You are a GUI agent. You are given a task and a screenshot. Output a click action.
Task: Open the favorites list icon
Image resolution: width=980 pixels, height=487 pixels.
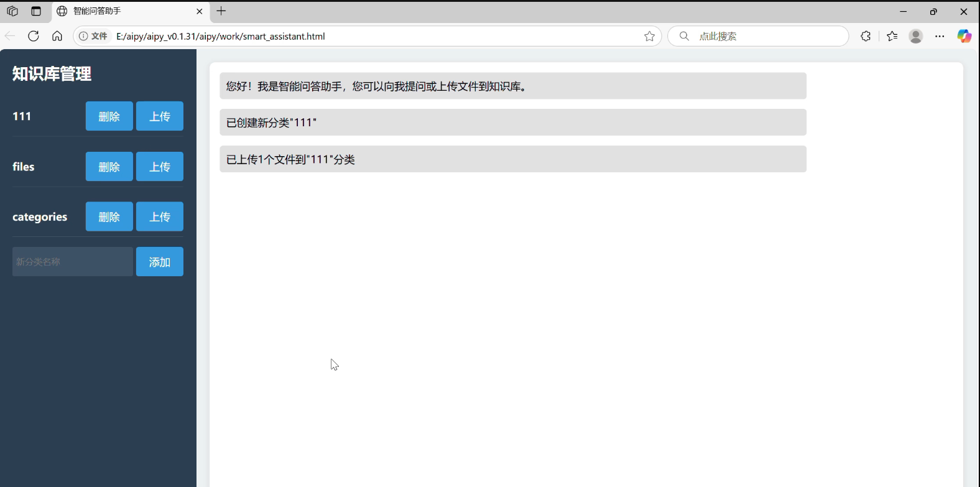(x=892, y=36)
